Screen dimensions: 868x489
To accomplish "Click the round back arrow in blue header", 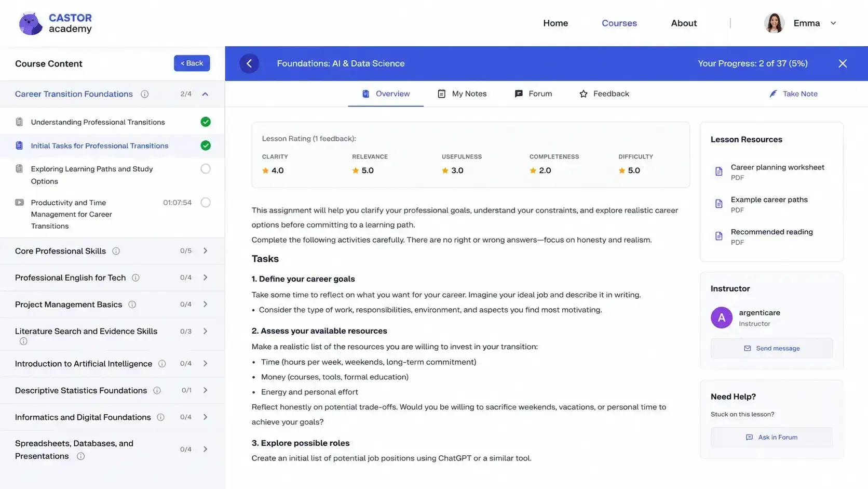I will coord(249,63).
